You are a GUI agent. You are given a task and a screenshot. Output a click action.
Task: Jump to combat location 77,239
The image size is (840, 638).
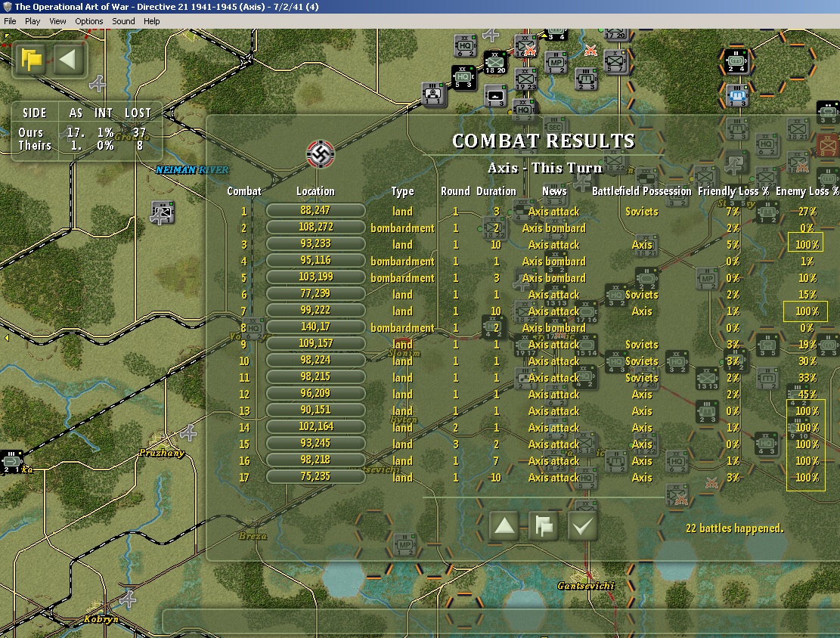coord(315,293)
